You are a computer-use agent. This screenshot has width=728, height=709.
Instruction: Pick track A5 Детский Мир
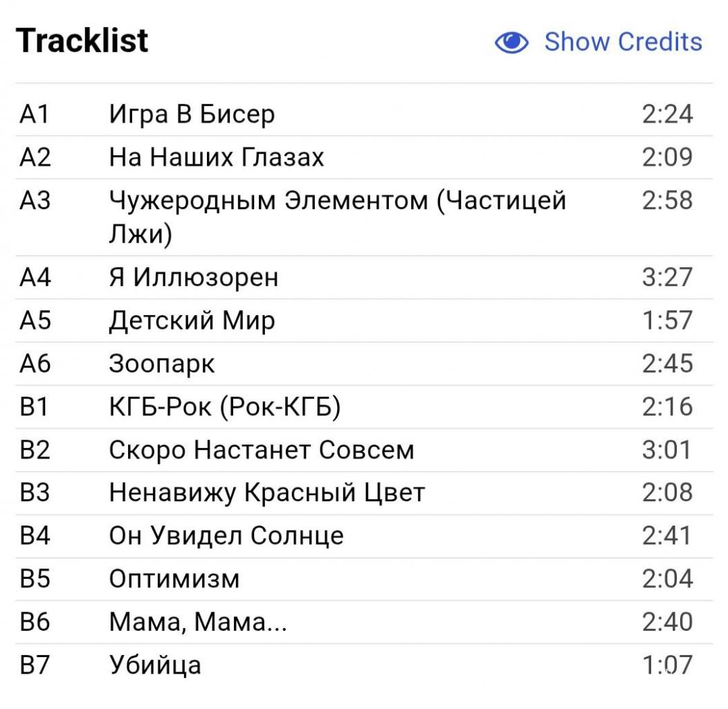click(x=364, y=320)
